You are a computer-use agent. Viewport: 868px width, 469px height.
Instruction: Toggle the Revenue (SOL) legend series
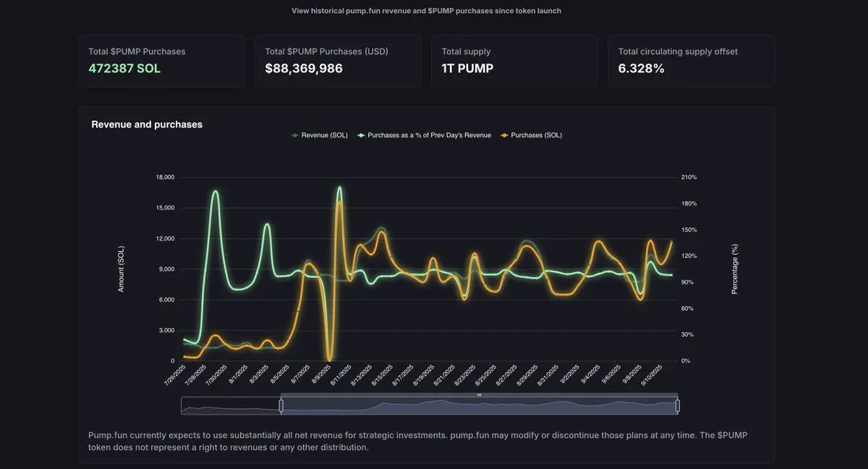(x=319, y=135)
